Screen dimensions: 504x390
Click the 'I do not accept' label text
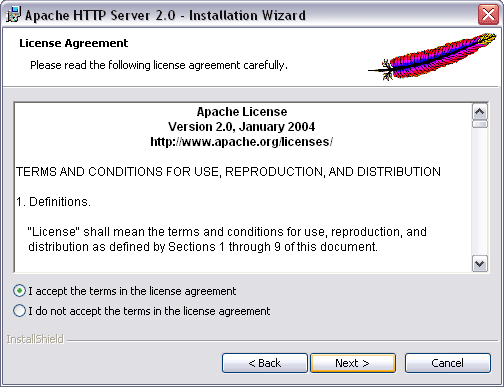click(x=149, y=311)
